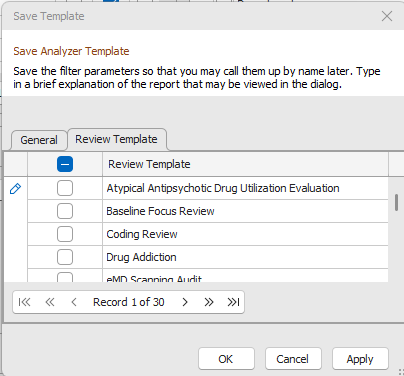Image resolution: width=404 pixels, height=376 pixels.
Task: Check the Drug Addiction checkbox
Action: pos(65,257)
